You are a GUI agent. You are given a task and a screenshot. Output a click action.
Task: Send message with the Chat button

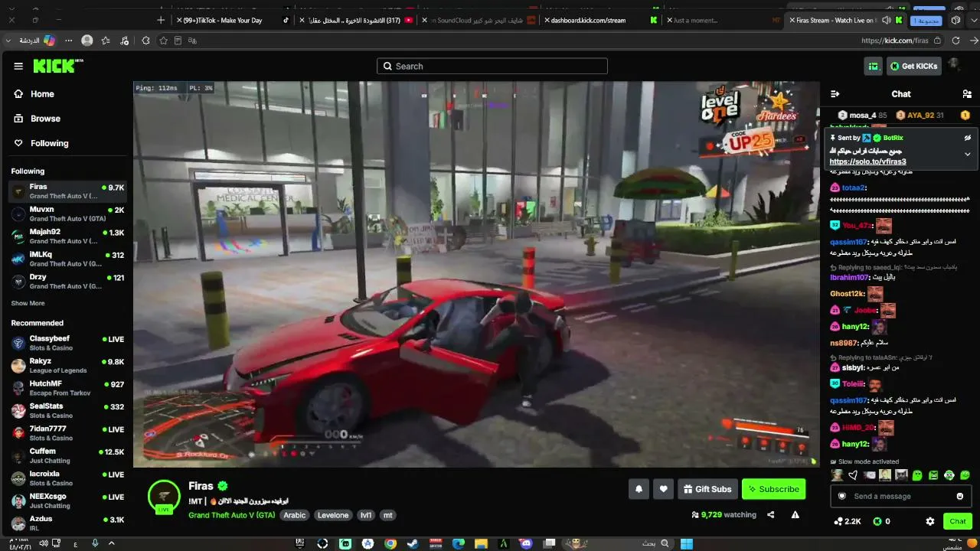(x=958, y=521)
